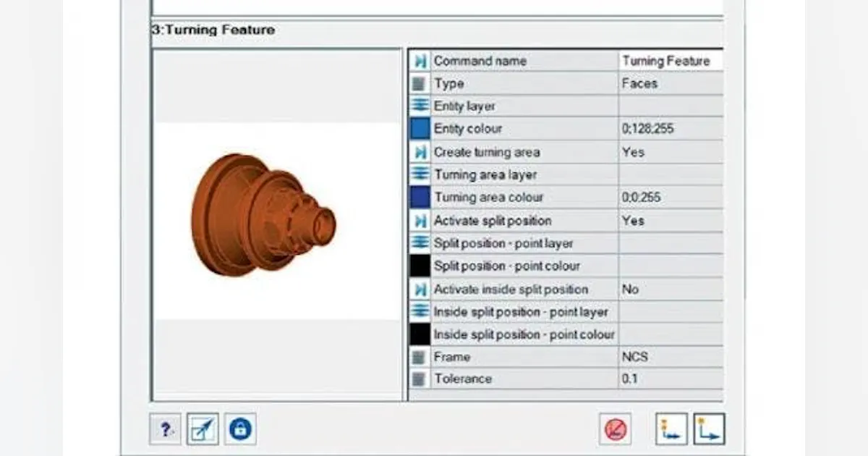Select the Turning area layer label

coord(485,174)
